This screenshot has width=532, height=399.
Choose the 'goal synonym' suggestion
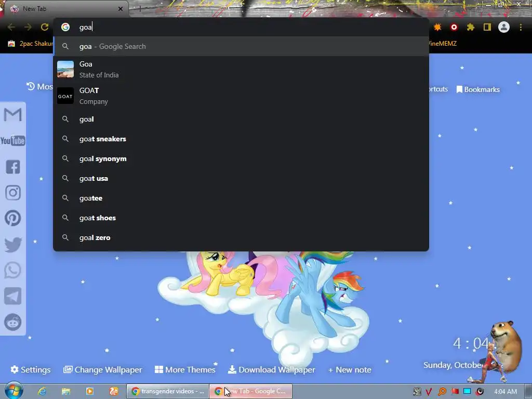pyautogui.click(x=241, y=158)
